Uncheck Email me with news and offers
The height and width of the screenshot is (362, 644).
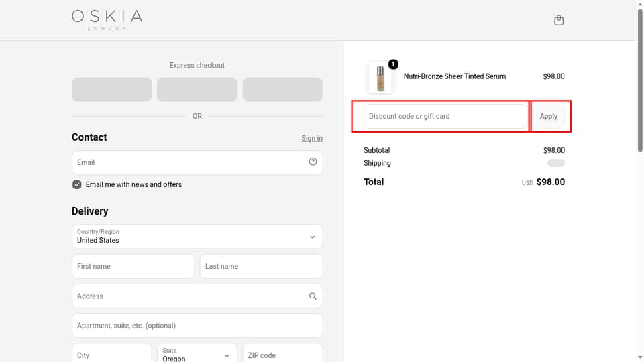tap(76, 185)
